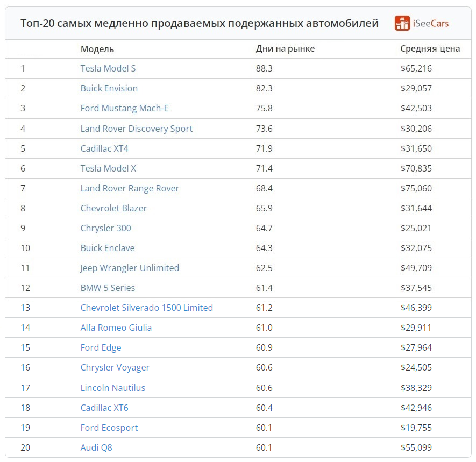The image size is (476, 462).
Task: Open the Chrysler 300 link
Action: click(105, 228)
